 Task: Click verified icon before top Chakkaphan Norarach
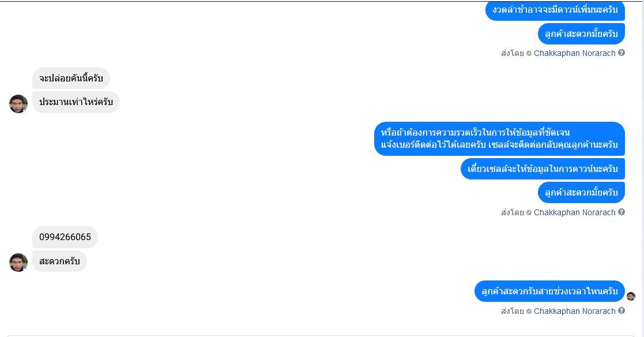529,54
